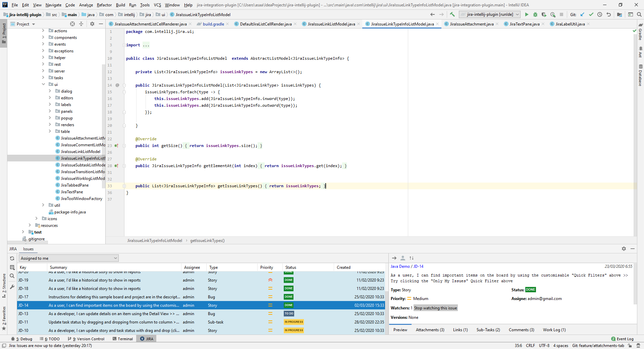
Task: Open the Assigned to me filter dropdown
Action: click(69, 258)
